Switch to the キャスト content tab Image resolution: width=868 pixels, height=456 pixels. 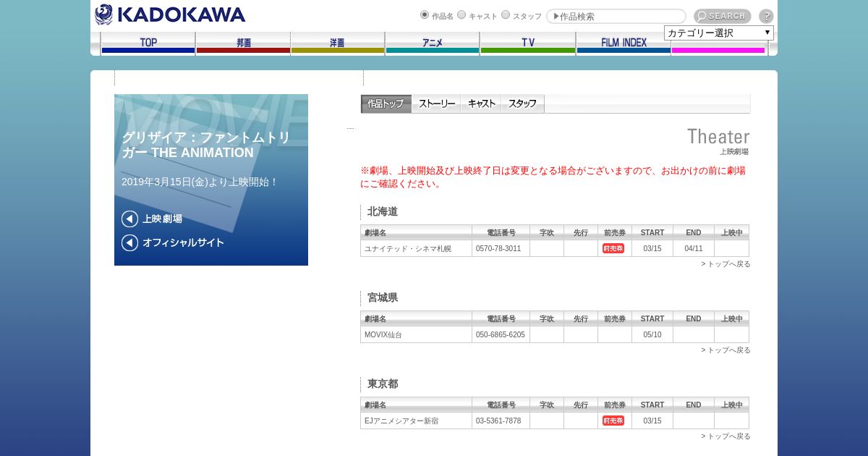click(481, 104)
